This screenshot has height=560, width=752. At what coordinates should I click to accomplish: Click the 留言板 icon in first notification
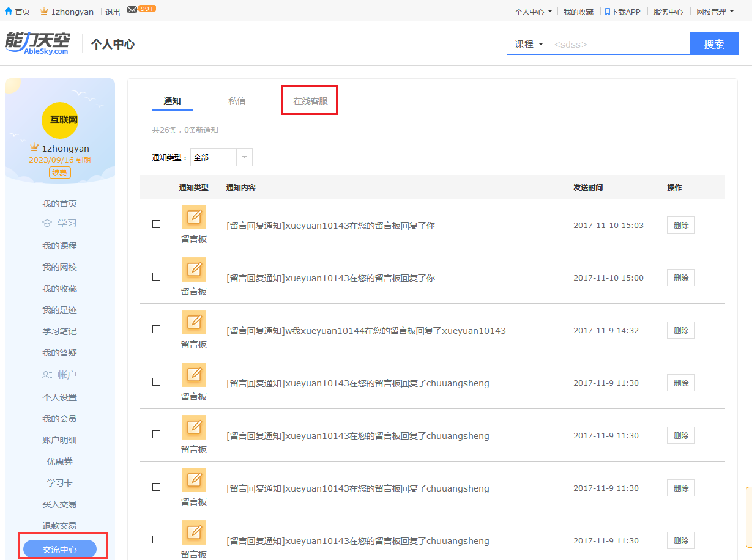[194, 217]
